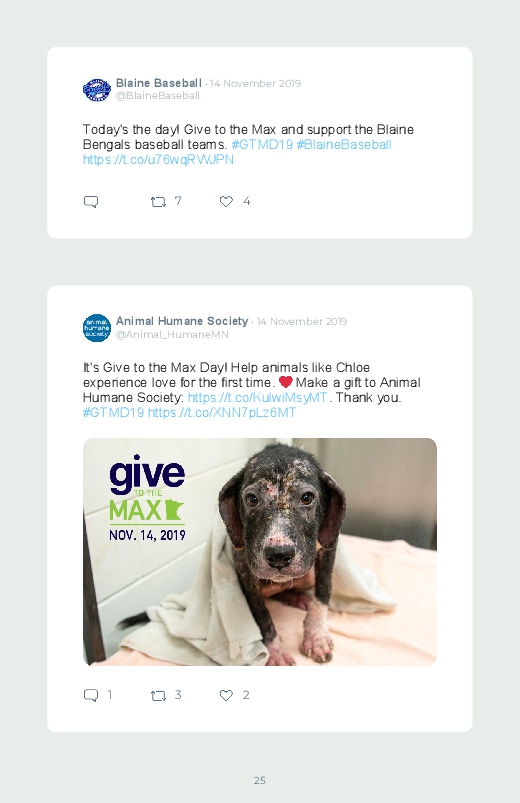Open the t.co/XNN7pLz6MT link
This screenshot has height=803, width=520.
222,413
